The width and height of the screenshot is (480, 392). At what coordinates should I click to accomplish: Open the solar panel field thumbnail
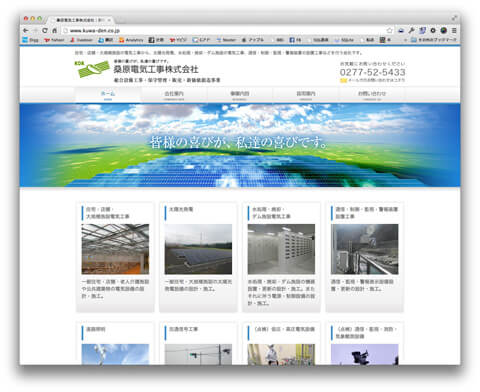point(198,249)
